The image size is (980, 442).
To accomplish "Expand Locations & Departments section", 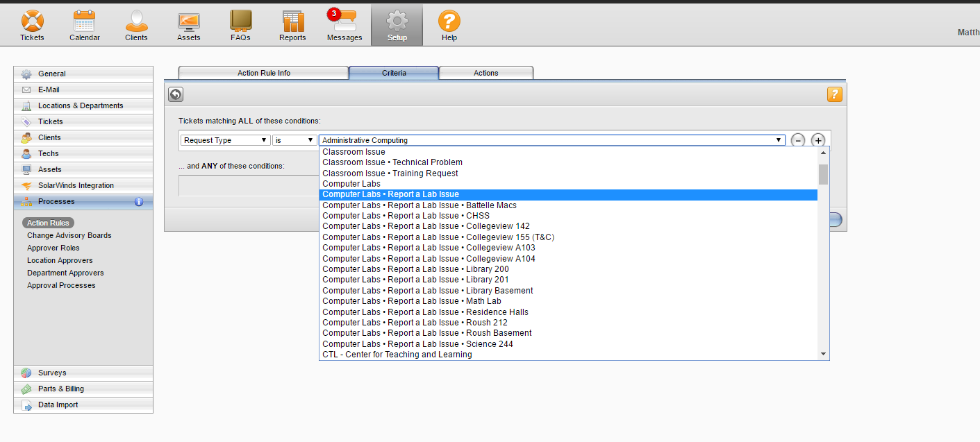I will (83, 105).
